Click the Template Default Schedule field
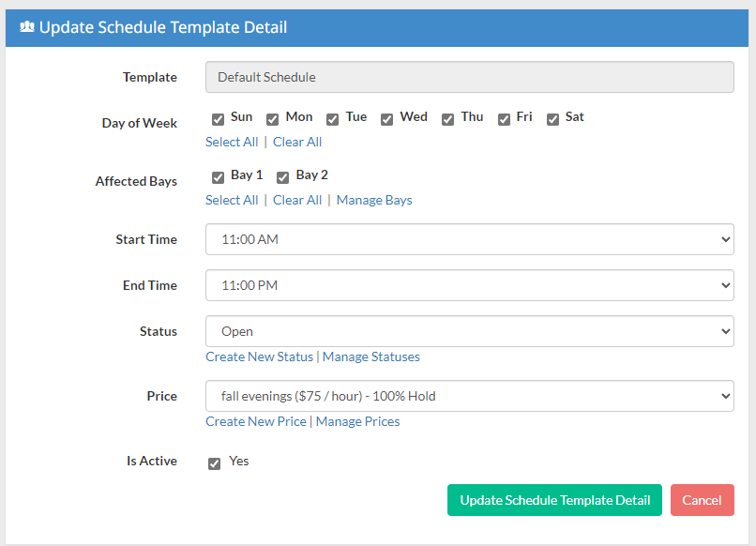Viewport: 756px width, 546px height. pyautogui.click(x=470, y=77)
